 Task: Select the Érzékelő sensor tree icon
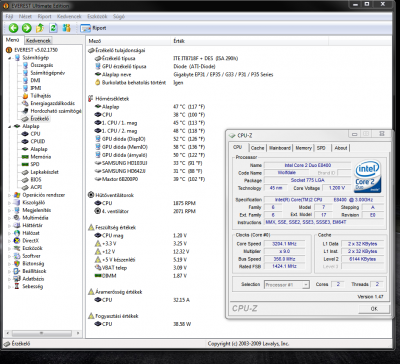(25, 119)
